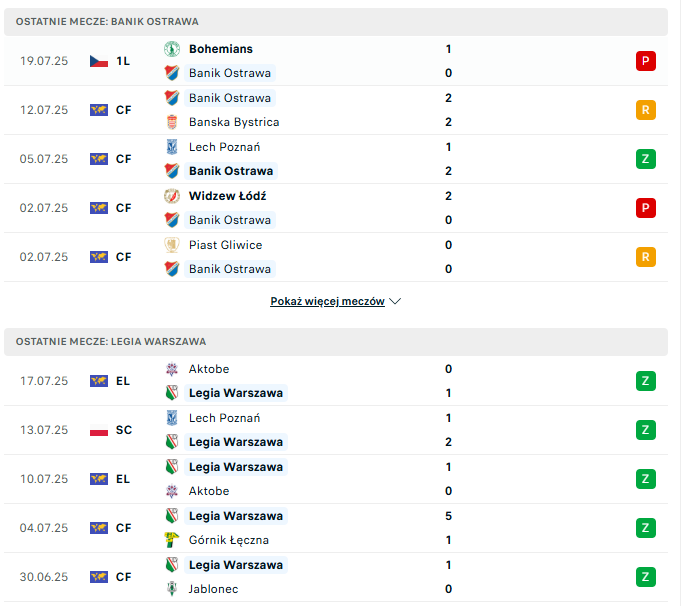Image resolution: width=681 pixels, height=606 pixels.
Task: Click the Piast Gliwice club crest
Action: coord(172,245)
